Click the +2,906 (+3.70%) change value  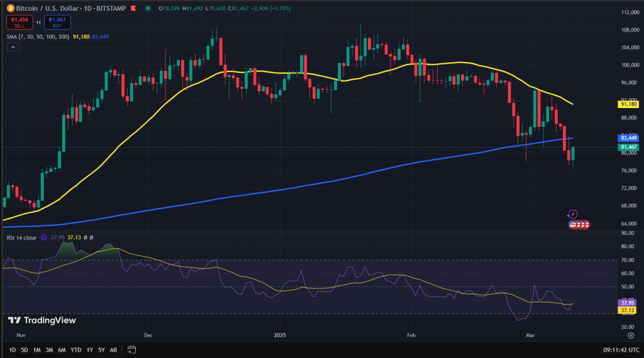pyautogui.click(x=270, y=8)
